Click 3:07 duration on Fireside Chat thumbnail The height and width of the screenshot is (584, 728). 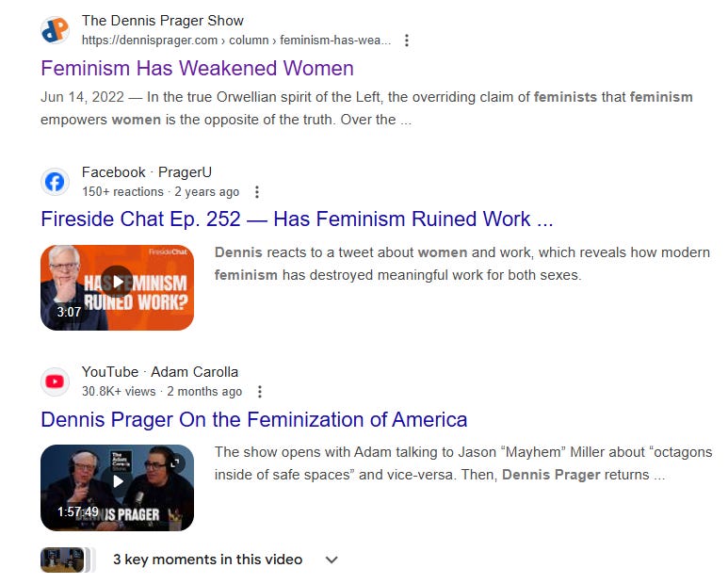(69, 312)
